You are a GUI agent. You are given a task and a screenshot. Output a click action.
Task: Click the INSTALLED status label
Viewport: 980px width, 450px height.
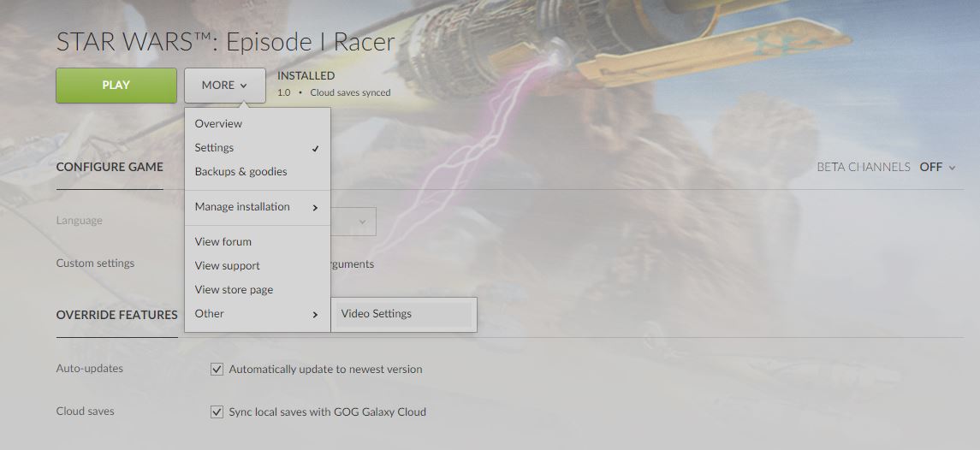pyautogui.click(x=306, y=75)
